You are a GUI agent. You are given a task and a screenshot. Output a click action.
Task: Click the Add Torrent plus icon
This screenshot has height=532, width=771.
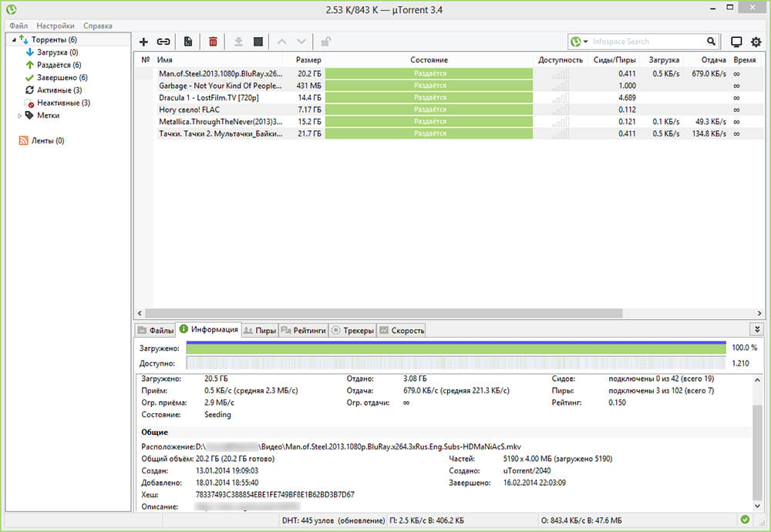(x=143, y=42)
